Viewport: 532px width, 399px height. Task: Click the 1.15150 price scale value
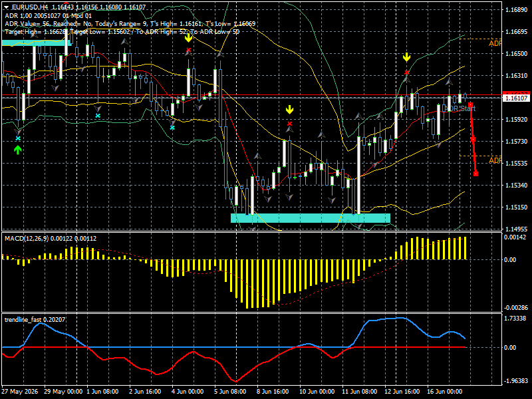(x=517, y=207)
